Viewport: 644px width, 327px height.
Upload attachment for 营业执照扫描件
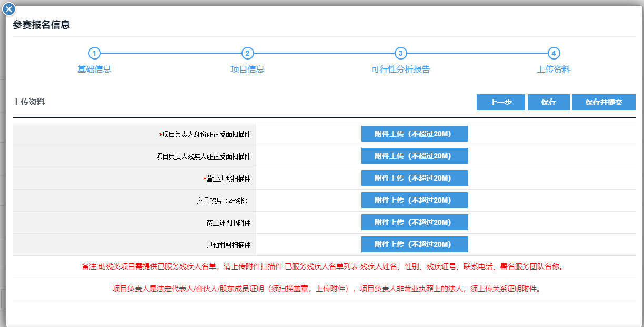click(x=415, y=178)
